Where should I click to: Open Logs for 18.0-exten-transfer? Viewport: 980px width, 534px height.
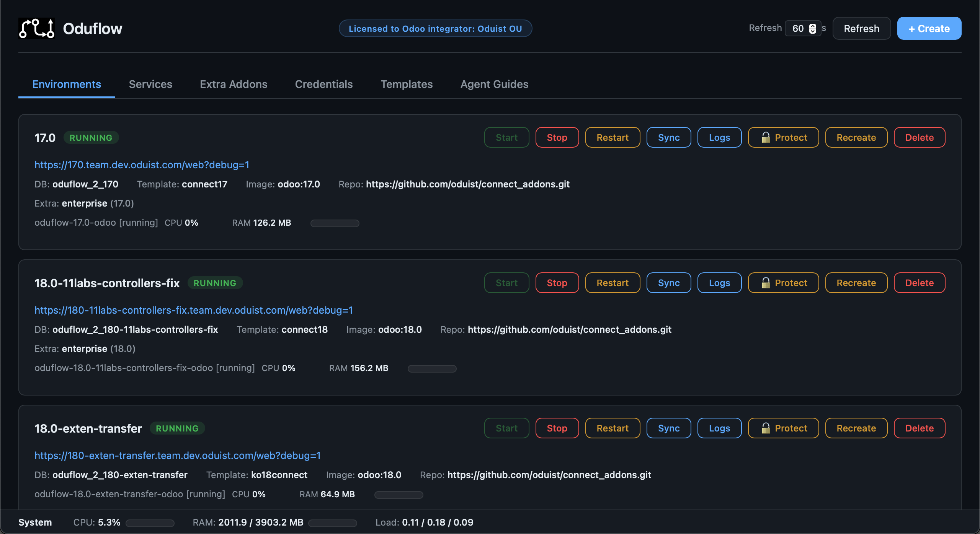click(x=719, y=428)
